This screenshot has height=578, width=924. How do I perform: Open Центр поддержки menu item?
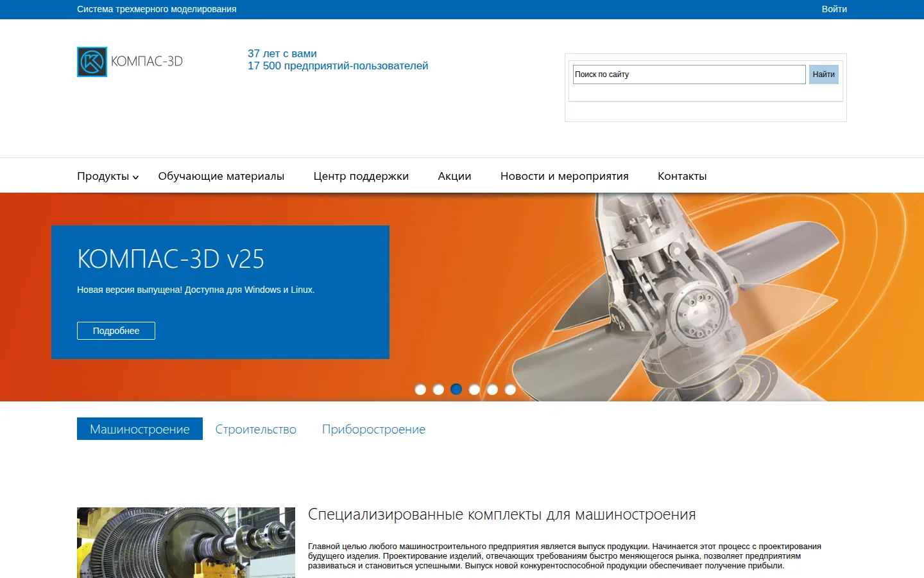361,176
